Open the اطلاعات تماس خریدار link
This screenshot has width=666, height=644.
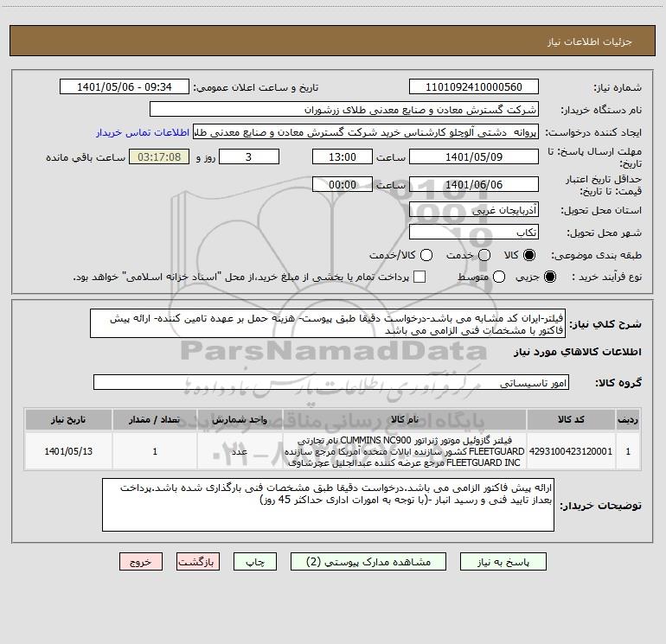click(x=143, y=132)
